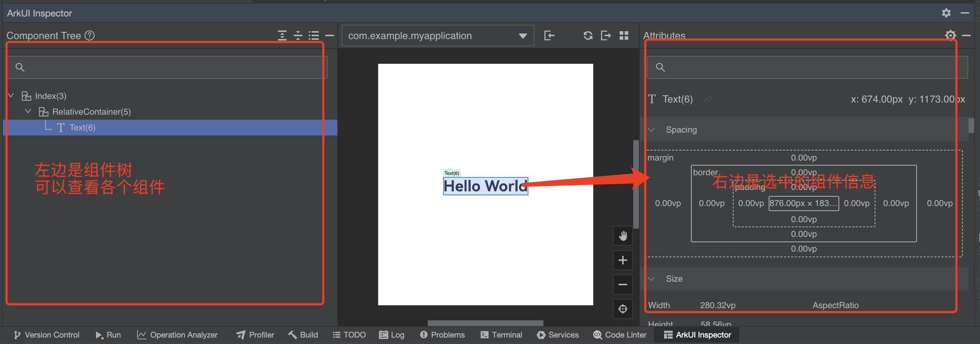Click the refresh icon in the preview toolbar
Viewport: 980px width, 344px height.
(588, 35)
